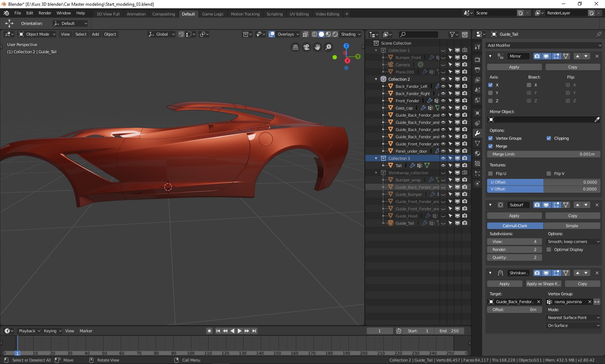
Task: Toggle Vertex Groups checkbox
Action: tap(490, 138)
